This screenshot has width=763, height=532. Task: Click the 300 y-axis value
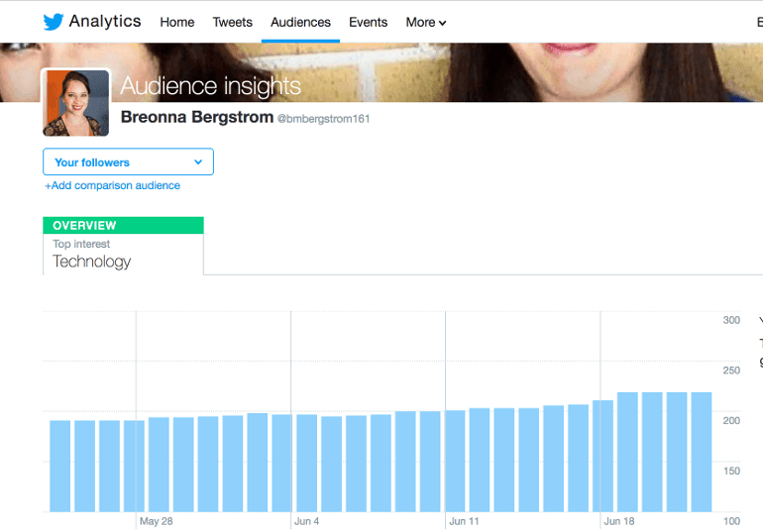pyautogui.click(x=731, y=320)
